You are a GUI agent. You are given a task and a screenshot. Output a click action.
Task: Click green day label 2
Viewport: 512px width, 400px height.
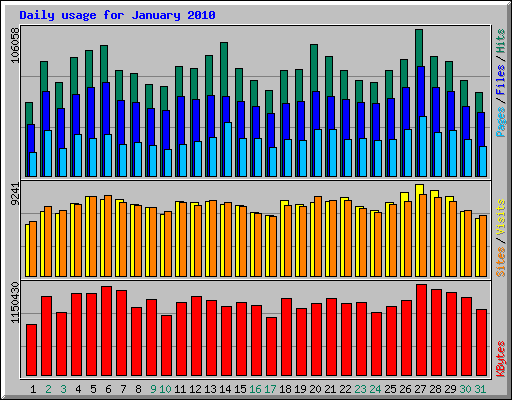[x=48, y=389]
